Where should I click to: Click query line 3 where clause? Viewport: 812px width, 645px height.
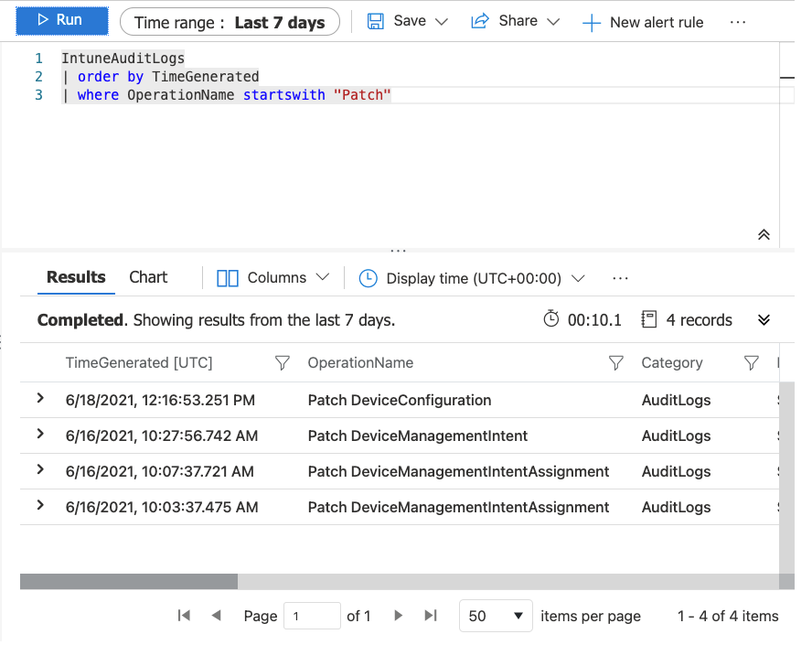tap(226, 95)
